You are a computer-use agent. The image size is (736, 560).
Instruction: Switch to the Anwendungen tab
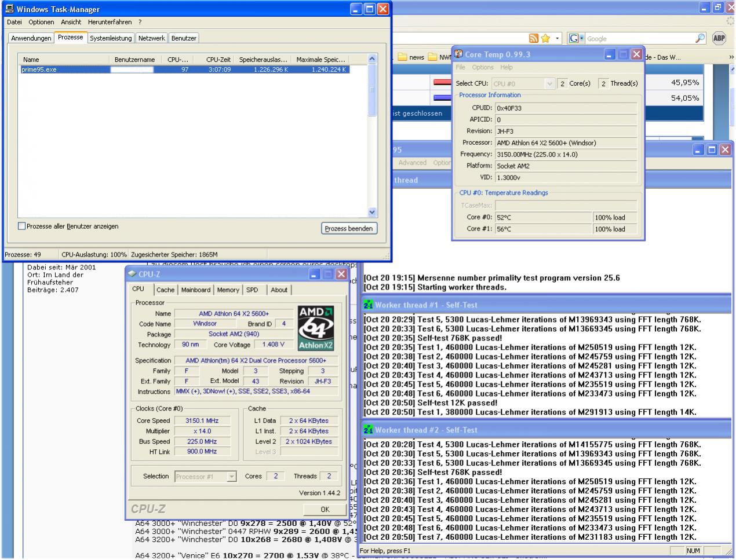tap(31, 38)
